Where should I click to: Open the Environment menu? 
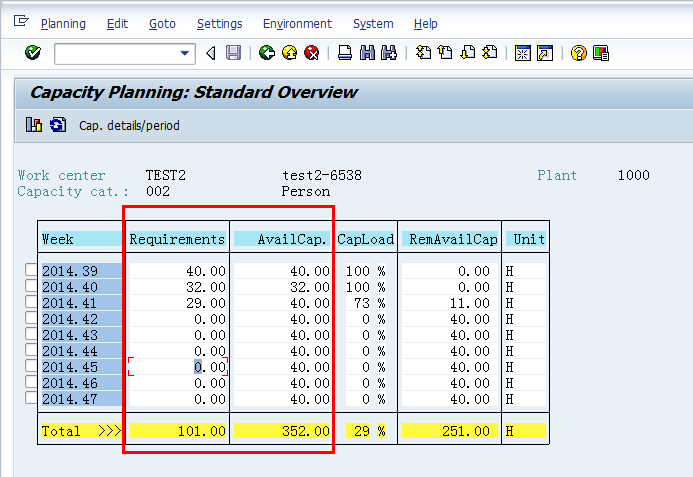point(297,23)
